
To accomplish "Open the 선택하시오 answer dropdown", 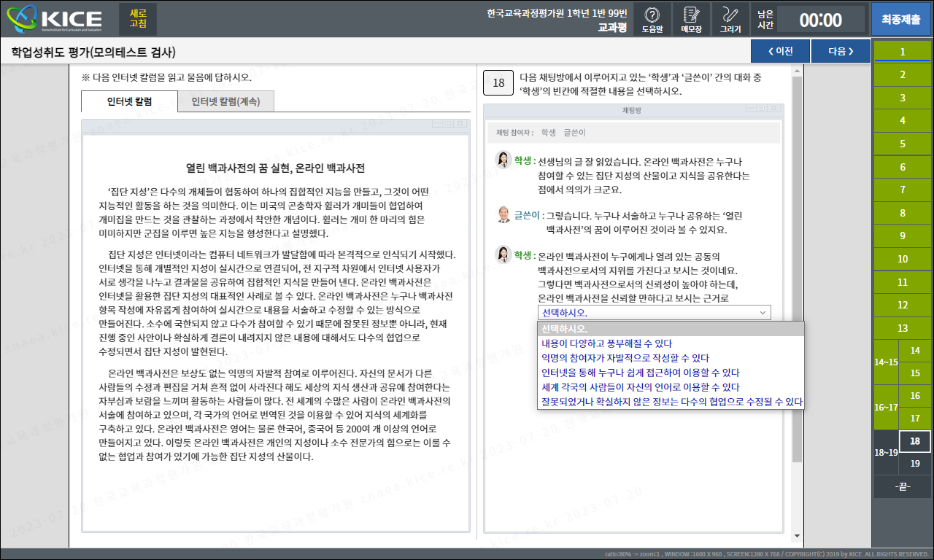I will [654, 313].
